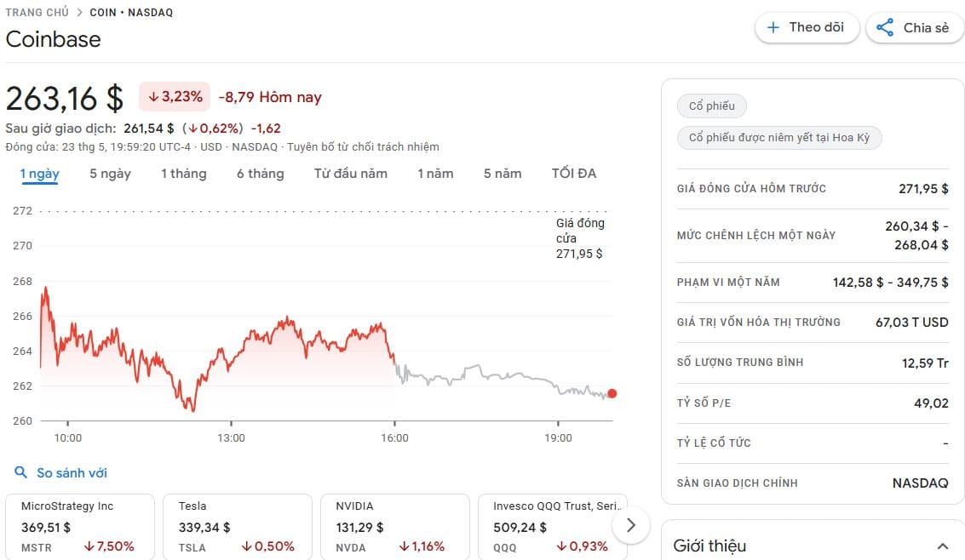Collapse the Giới thiệu section
The image size is (965, 560).
[x=942, y=546]
